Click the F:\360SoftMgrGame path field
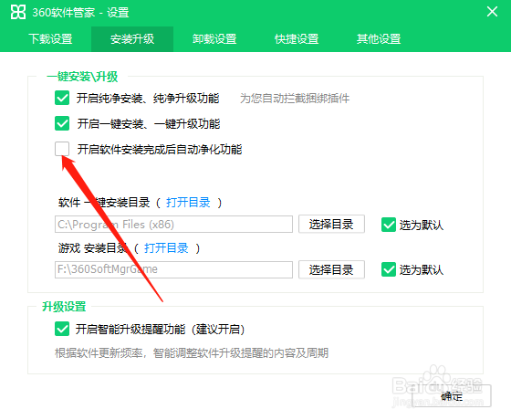The height and width of the screenshot is (420, 511). (173, 269)
